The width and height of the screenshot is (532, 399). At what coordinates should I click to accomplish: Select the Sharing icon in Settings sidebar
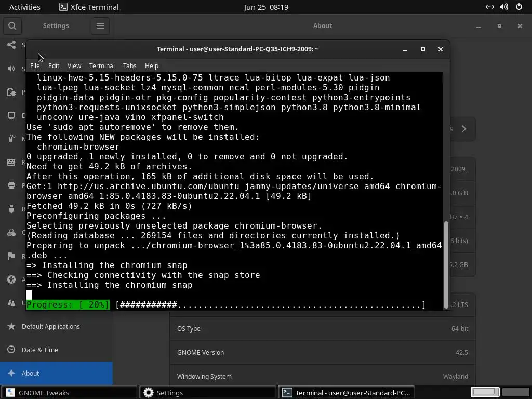point(11,45)
